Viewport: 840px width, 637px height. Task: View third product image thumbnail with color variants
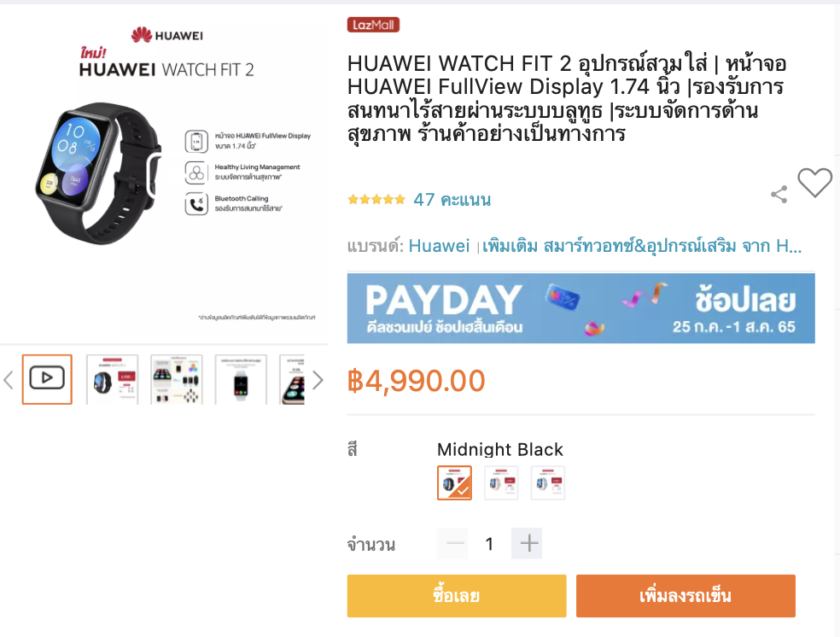coord(176,379)
